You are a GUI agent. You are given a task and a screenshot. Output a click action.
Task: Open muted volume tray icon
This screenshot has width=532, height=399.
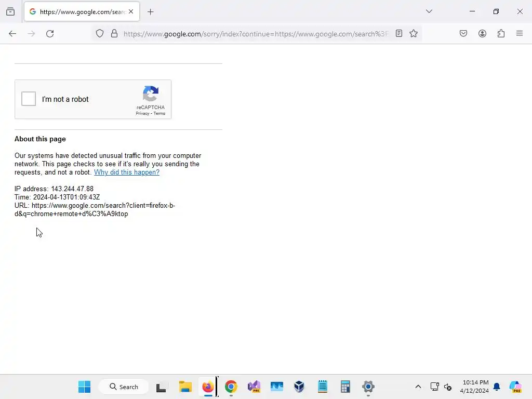[x=448, y=387]
